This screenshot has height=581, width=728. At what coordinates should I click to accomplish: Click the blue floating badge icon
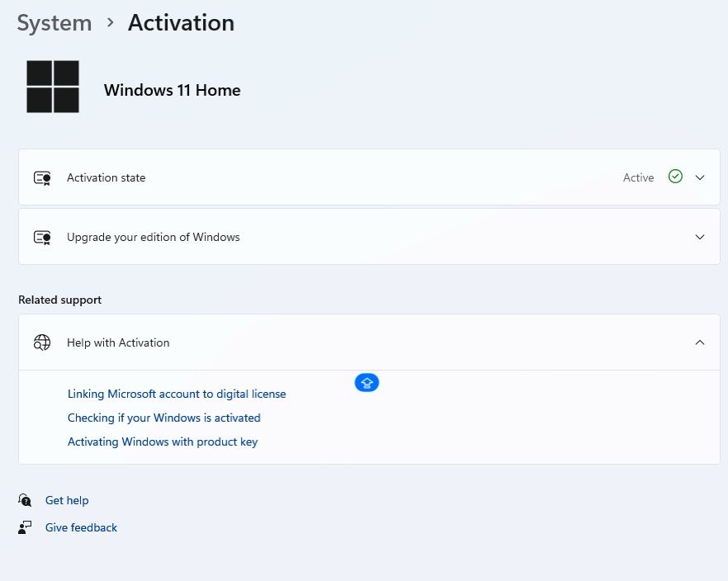(366, 383)
